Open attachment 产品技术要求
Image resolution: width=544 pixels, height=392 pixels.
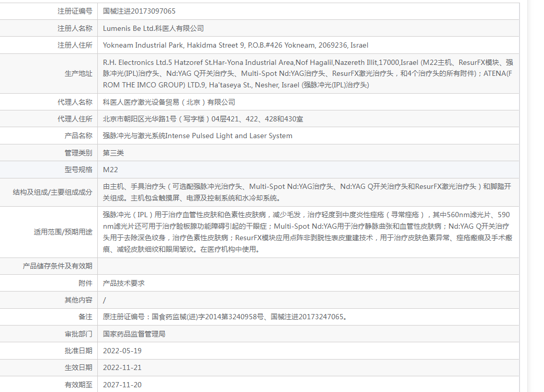coord(124,283)
